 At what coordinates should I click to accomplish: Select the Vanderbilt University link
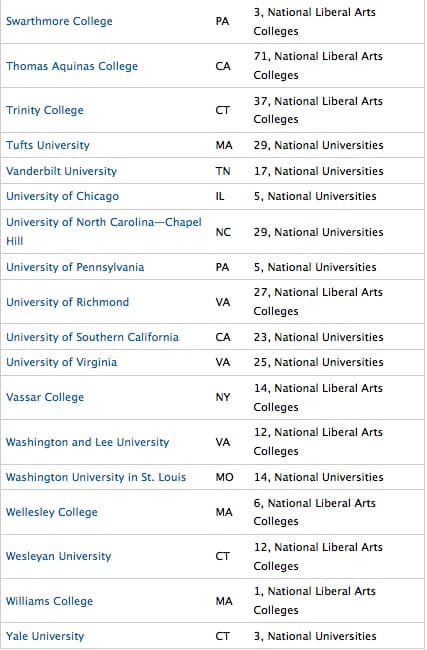[61, 171]
